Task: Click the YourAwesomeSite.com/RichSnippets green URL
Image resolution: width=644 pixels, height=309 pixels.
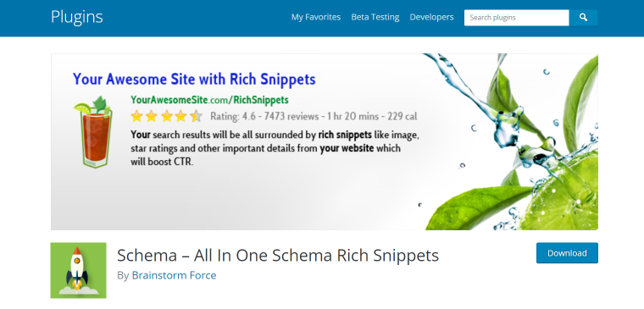Action: (x=209, y=100)
